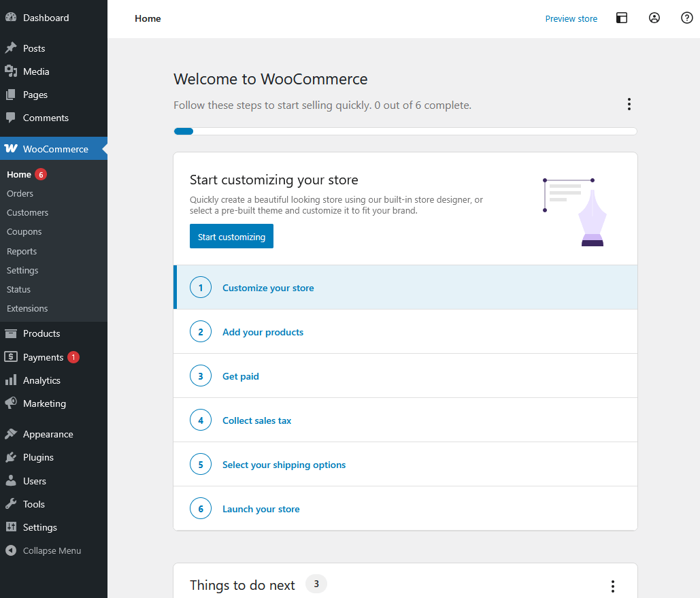
Task: Click step number 2 circle
Action: coord(201,332)
